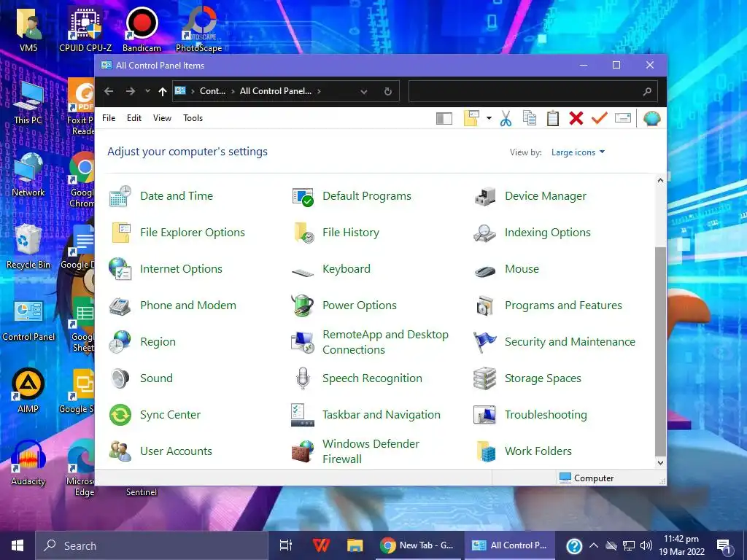Switch to the Chrome New Tab taskbar item
Image resolution: width=747 pixels, height=560 pixels.
[x=417, y=545]
